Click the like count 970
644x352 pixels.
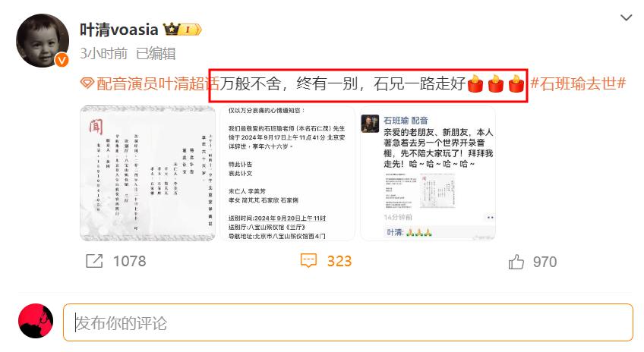545,262
